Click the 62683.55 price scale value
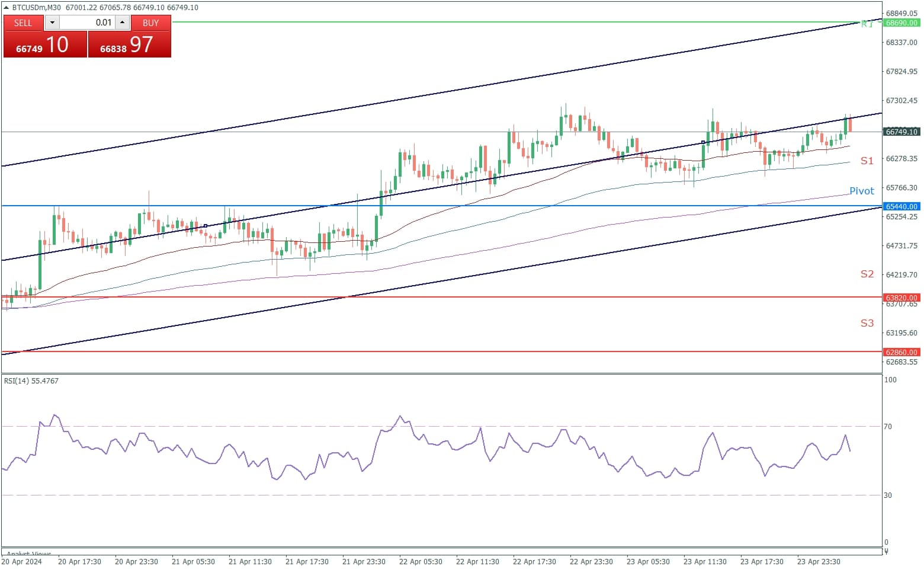 point(901,362)
